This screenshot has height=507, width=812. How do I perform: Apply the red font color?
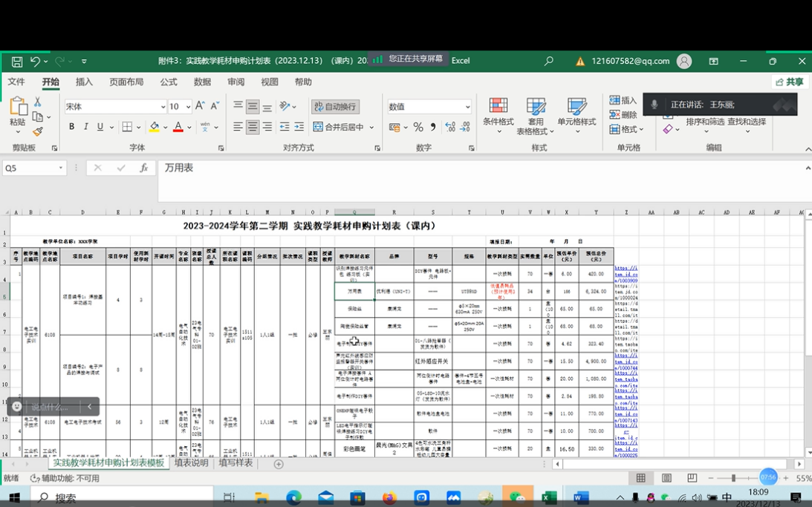(x=178, y=127)
